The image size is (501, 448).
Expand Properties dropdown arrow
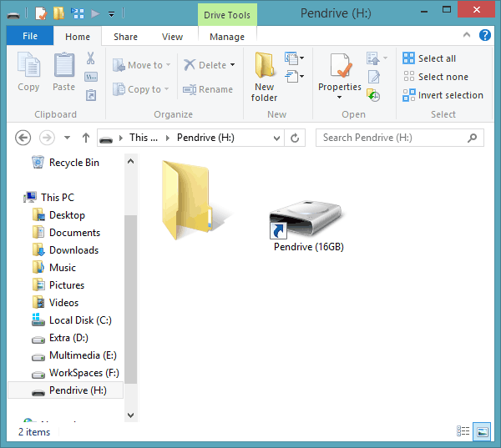[339, 97]
